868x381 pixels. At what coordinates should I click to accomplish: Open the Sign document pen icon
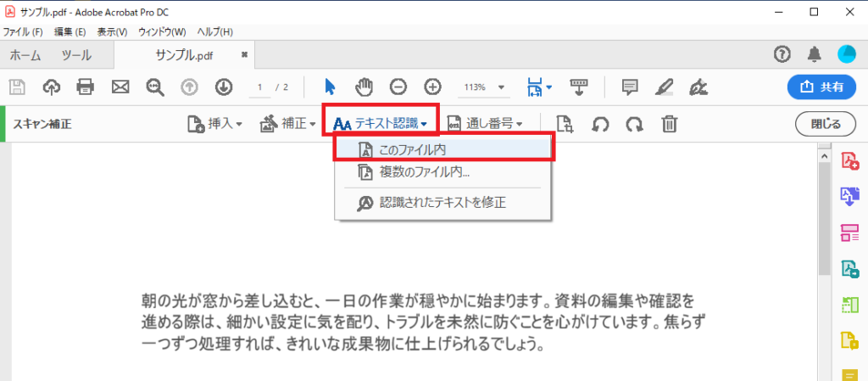coord(698,87)
